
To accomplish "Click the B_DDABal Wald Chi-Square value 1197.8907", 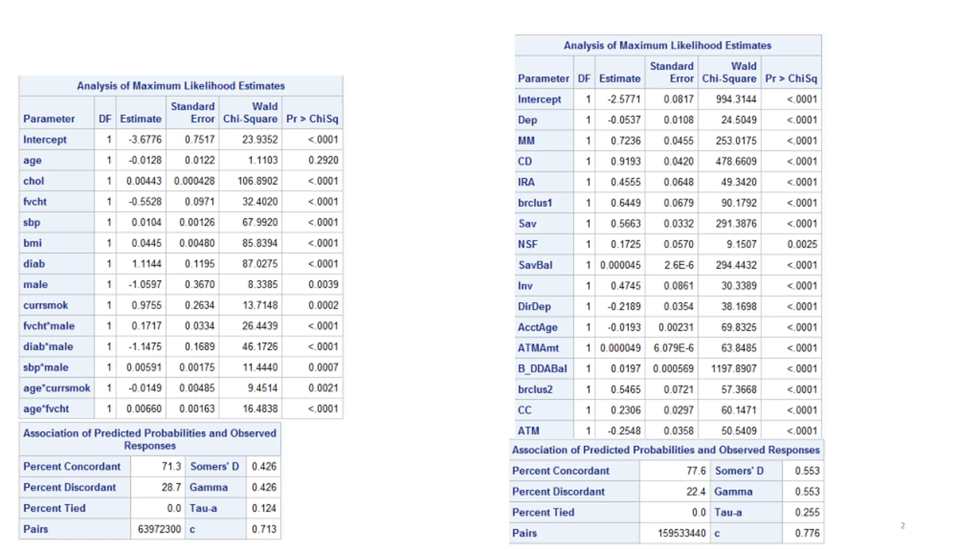I will (x=734, y=368).
